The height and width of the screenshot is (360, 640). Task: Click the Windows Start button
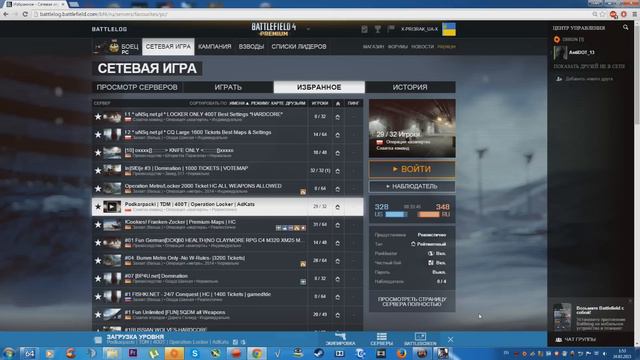tap(8, 353)
